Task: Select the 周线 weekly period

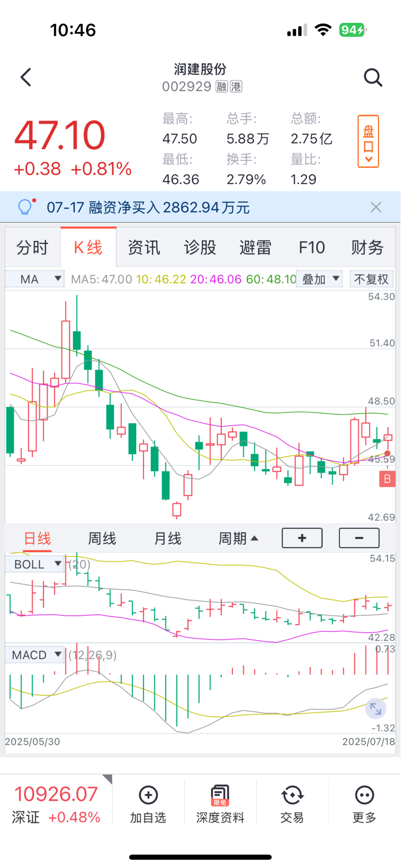Action: (x=102, y=539)
